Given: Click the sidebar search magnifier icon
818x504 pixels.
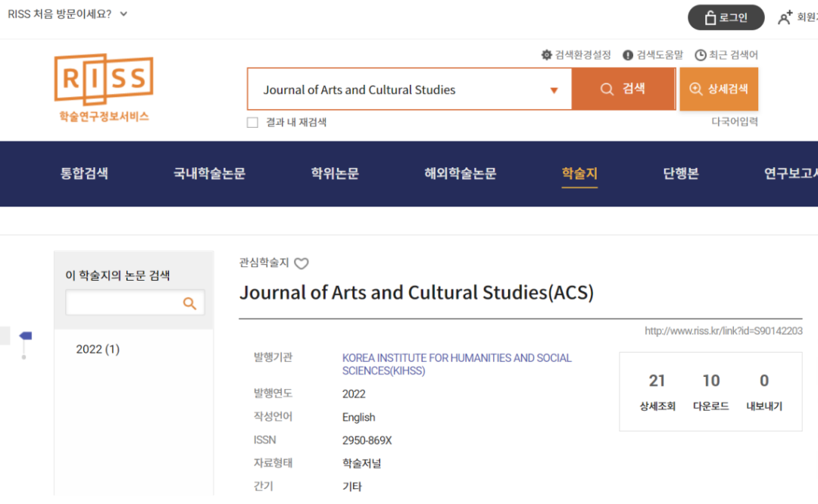Looking at the screenshot, I should 190,303.
